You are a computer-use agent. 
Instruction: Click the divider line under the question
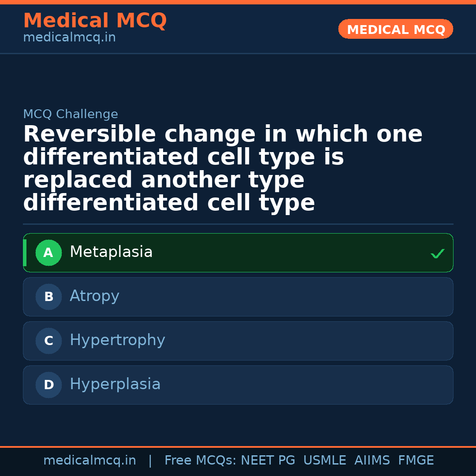238,224
